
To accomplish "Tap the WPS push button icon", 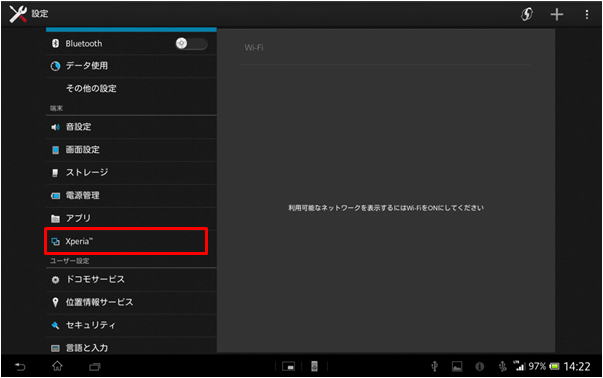I will click(527, 14).
